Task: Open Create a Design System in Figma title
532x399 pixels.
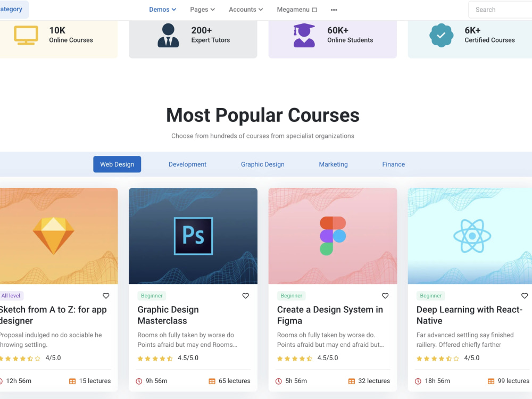Action: tap(330, 315)
